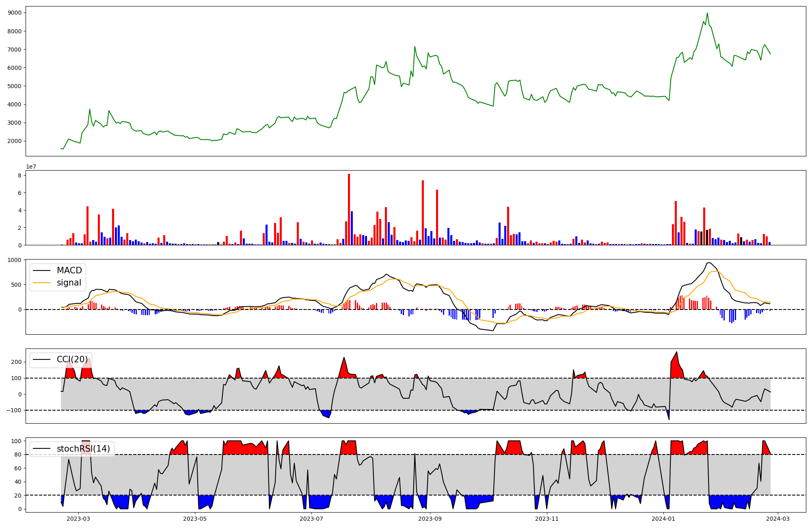Click the signal legend entry
The width and height of the screenshot is (812, 528).
pos(69,283)
